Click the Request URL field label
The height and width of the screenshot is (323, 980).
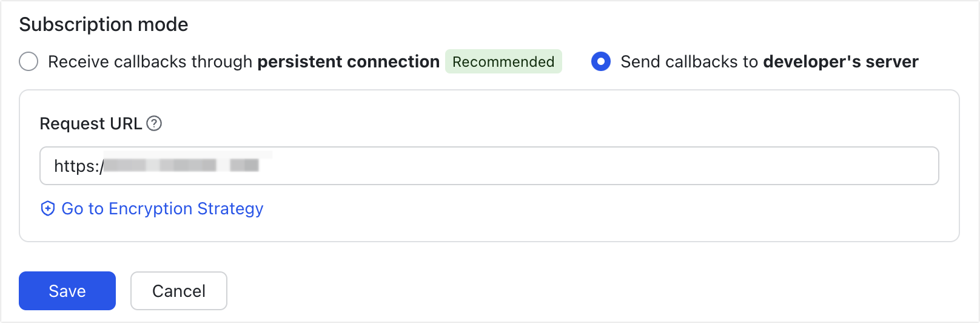[x=90, y=124]
